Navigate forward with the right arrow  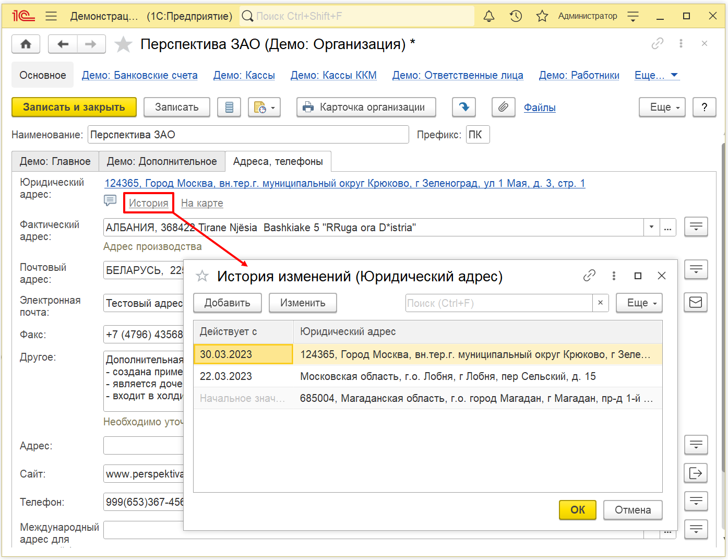[91, 44]
